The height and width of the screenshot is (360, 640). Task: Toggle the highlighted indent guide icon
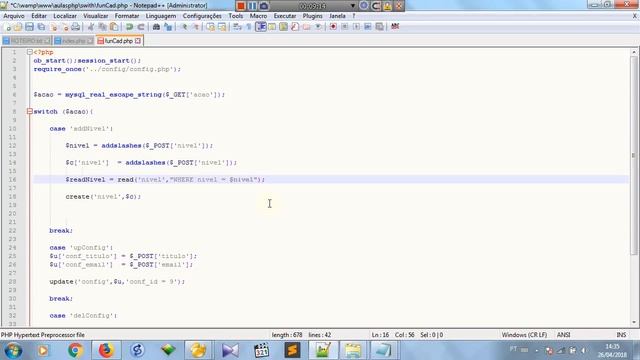(261, 27)
